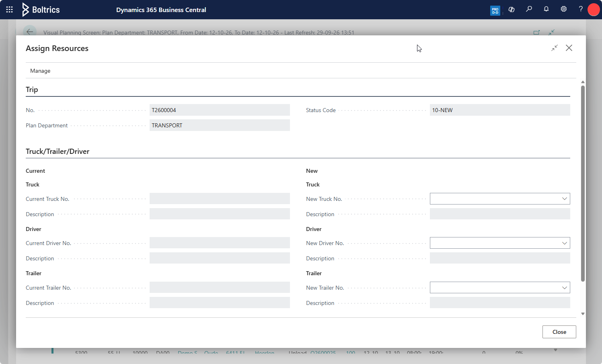Click the Dynamics 365 Business Central title
Screen dimensions: 602x364
coord(161,10)
